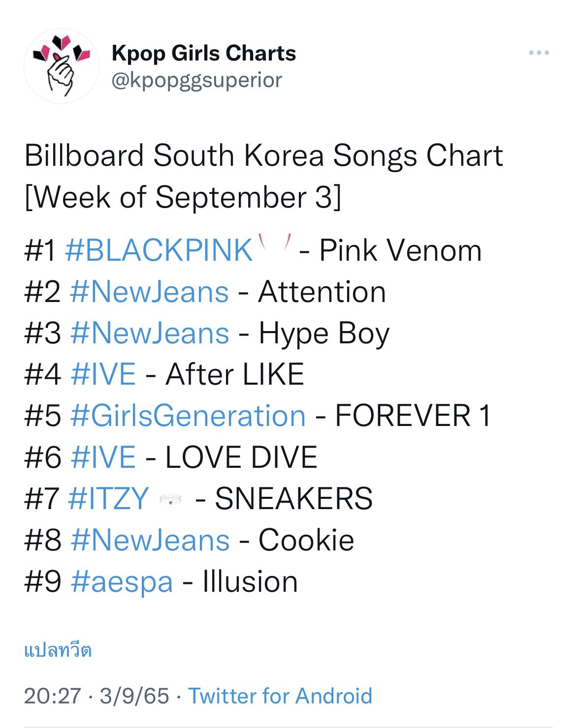Screen dimensions: 576x728
Task: Open the three-dot more options menu
Action: pyautogui.click(x=539, y=53)
